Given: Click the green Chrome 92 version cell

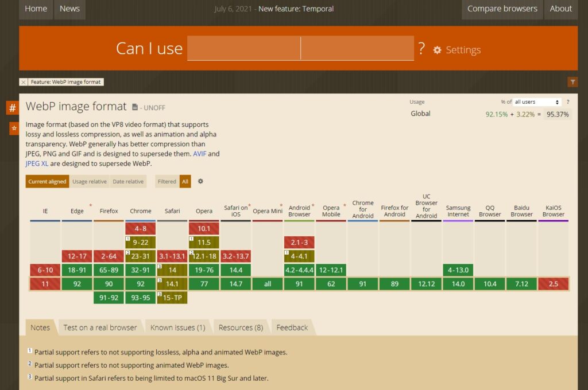Looking at the screenshot, I should [141, 283].
